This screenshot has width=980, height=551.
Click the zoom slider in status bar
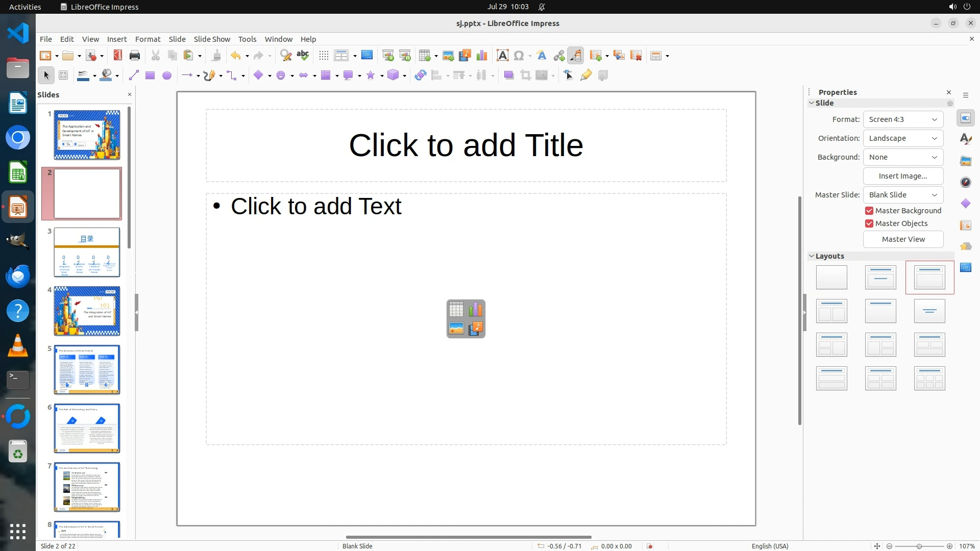[919, 546]
